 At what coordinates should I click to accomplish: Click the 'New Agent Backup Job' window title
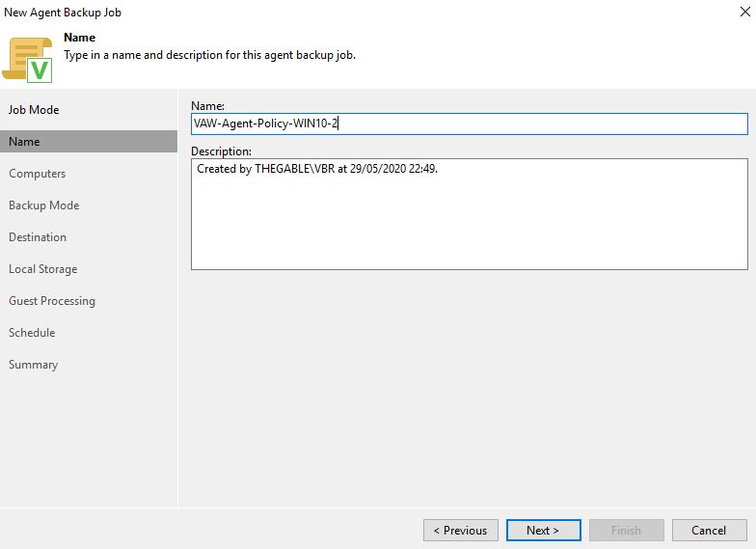(x=63, y=13)
